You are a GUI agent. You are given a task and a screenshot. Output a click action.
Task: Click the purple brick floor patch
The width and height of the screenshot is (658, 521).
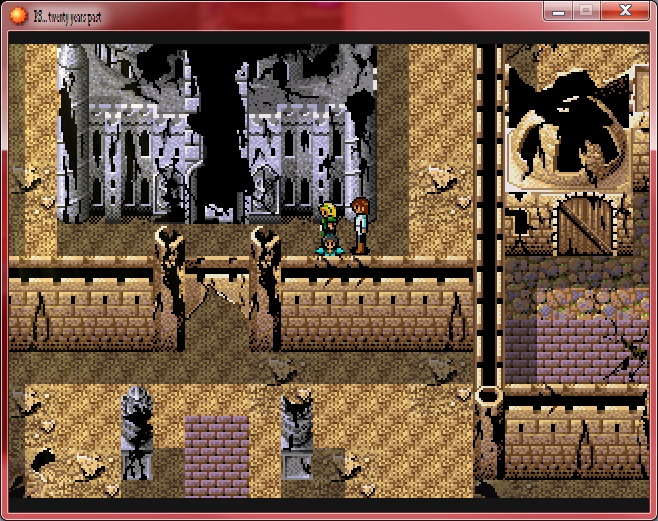click(x=216, y=454)
